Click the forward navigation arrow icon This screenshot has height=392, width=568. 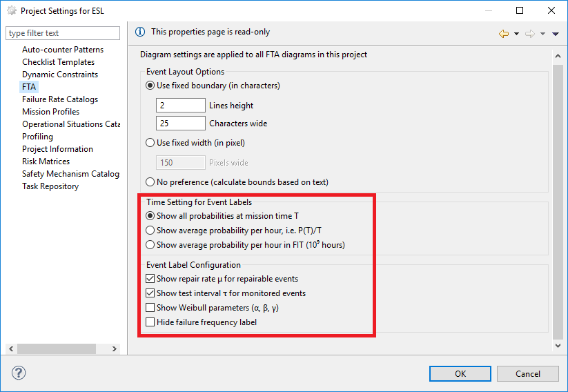(529, 33)
